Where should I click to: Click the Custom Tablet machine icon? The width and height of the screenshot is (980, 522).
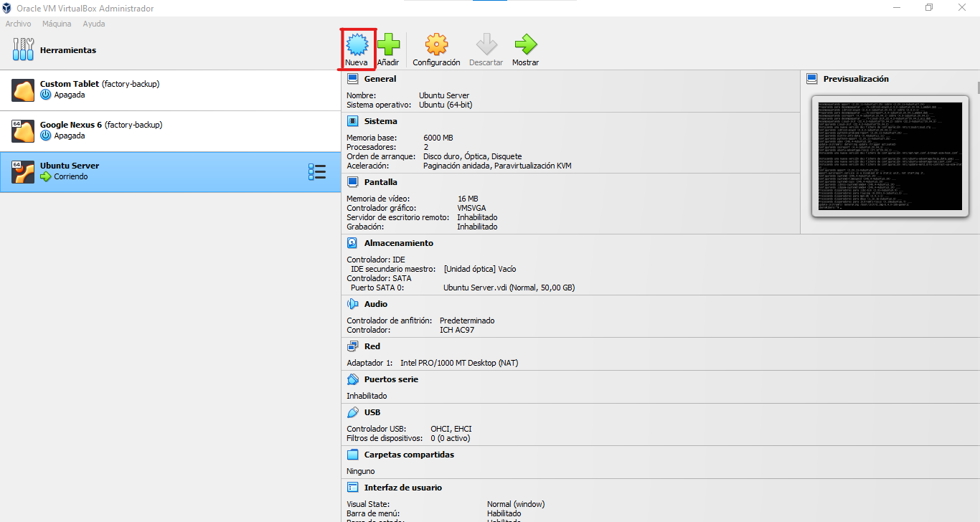click(23, 90)
